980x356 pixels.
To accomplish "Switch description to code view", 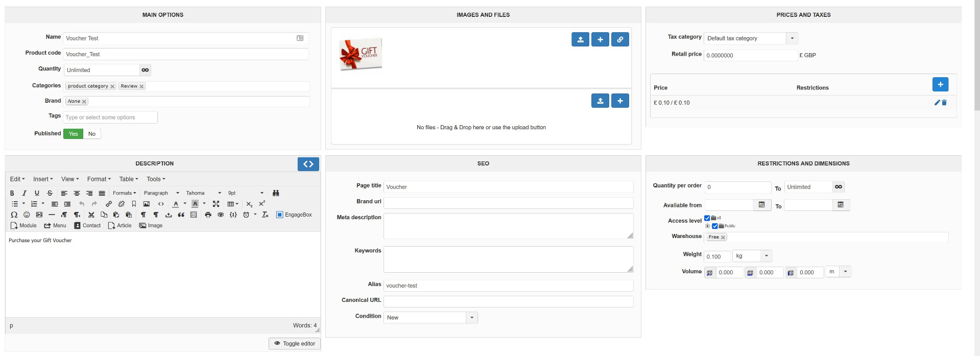I will point(308,164).
